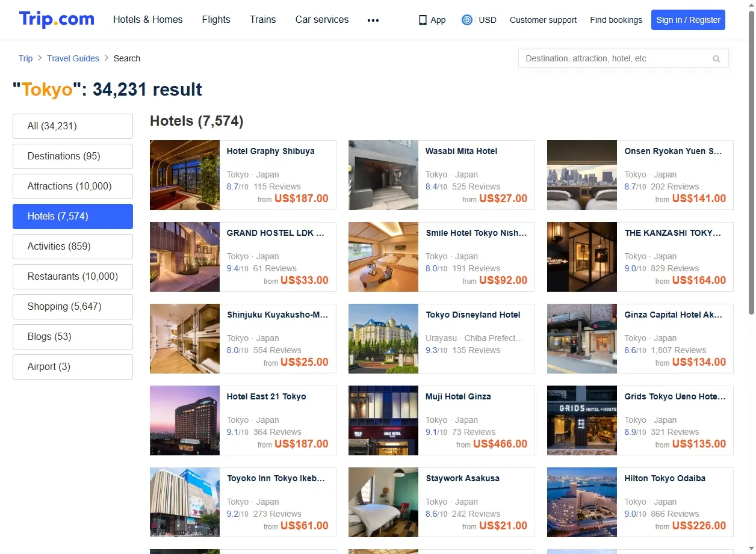Screen dimensions: 756x554
Task: Click the US$27.00 price
Action: click(x=503, y=199)
